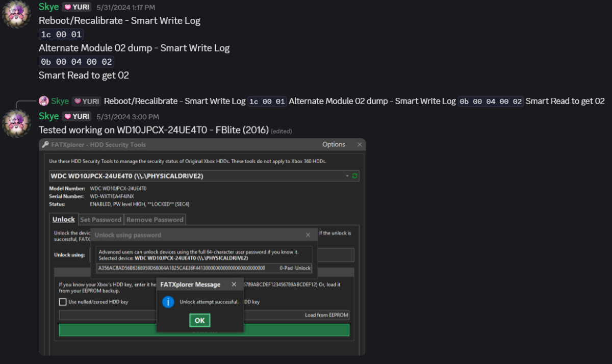The width and height of the screenshot is (612, 364).
Task: Click the '1c 00 01' code block in the first message
Action: tap(61, 35)
